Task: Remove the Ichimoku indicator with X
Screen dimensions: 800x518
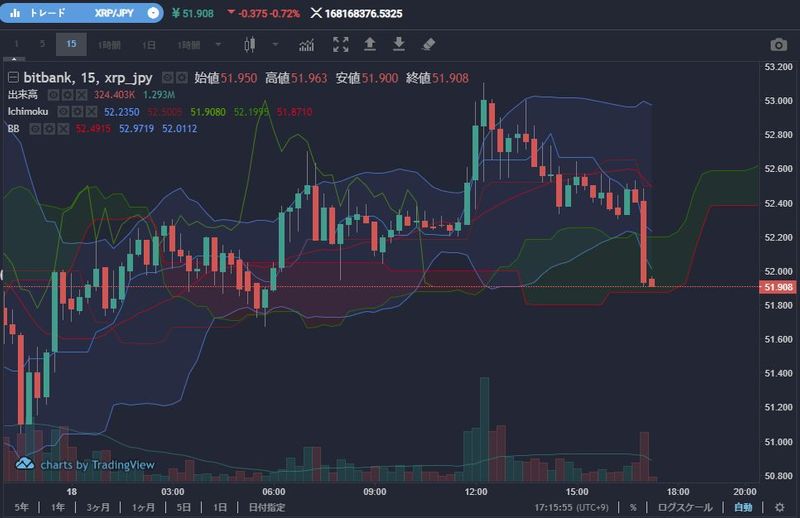Action: (x=90, y=111)
